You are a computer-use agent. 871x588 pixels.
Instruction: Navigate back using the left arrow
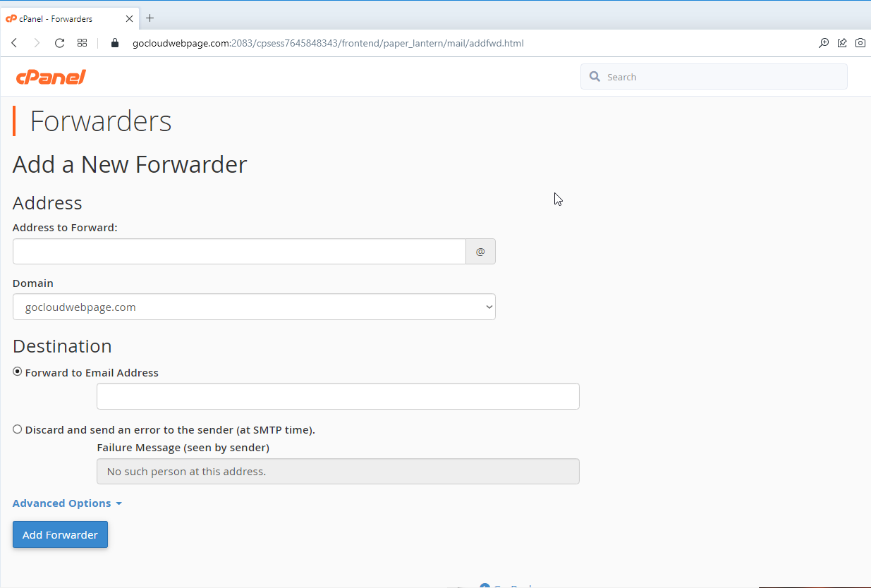[14, 43]
